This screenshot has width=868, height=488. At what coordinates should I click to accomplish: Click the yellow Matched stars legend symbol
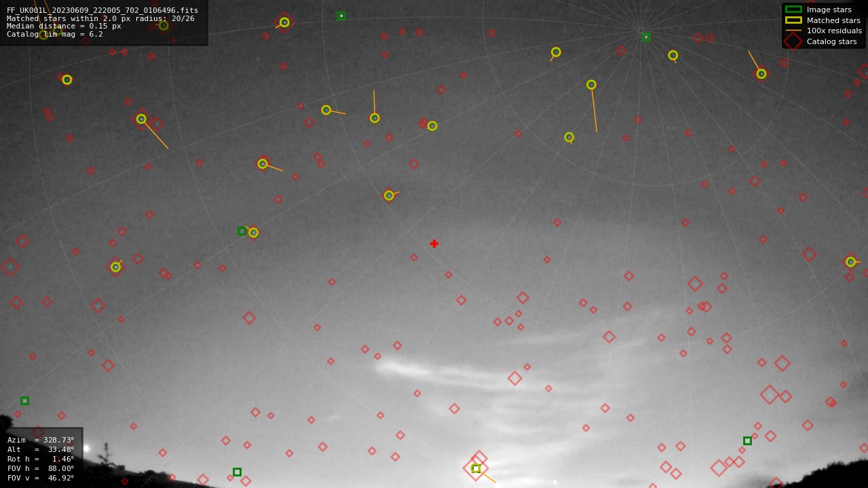tap(793, 20)
